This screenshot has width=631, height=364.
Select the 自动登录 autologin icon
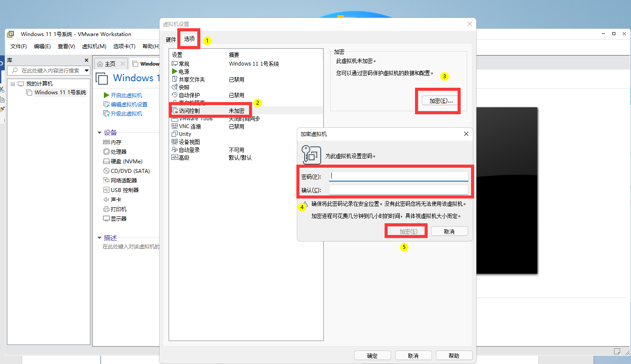pos(175,149)
